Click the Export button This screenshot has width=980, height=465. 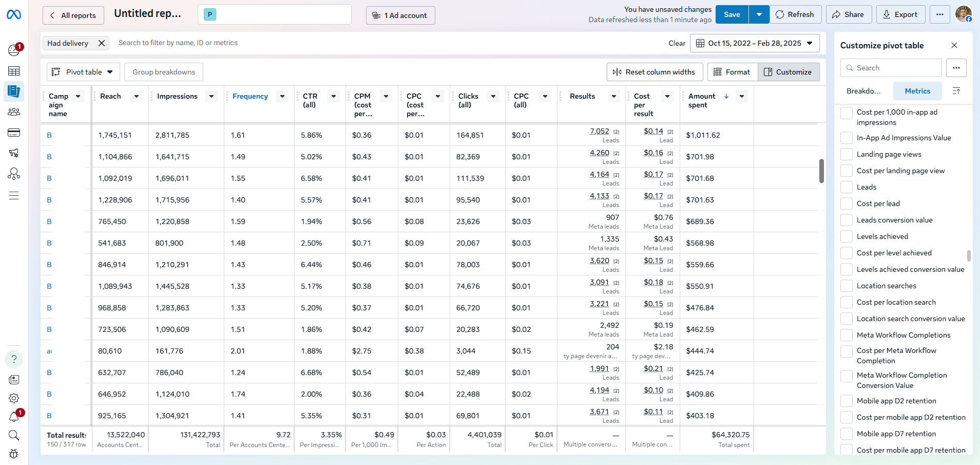[x=900, y=14]
